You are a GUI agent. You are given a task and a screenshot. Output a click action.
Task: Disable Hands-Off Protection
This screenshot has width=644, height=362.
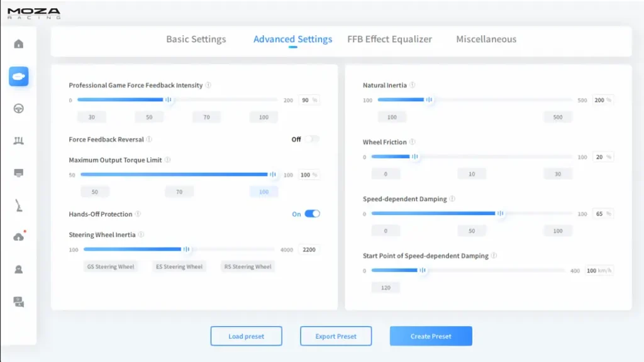pos(313,214)
